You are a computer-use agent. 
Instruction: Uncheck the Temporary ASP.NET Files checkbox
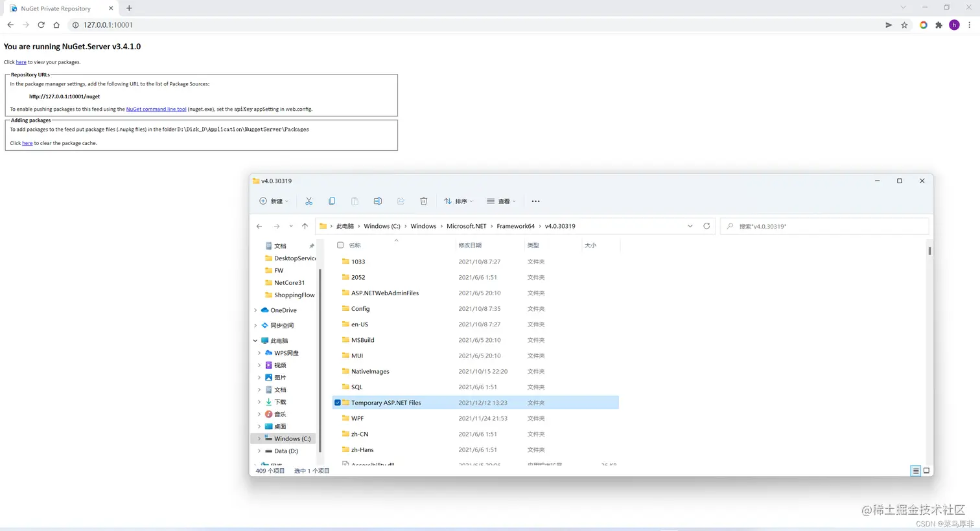(x=338, y=403)
